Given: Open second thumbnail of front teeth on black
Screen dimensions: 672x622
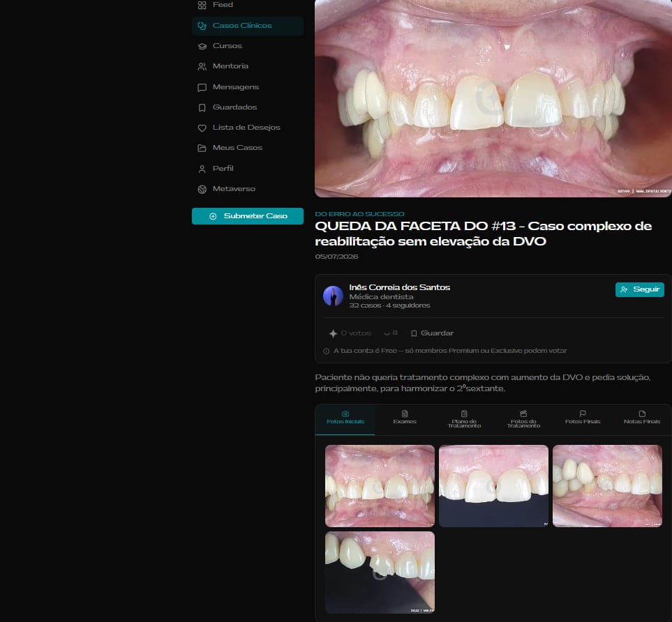Looking at the screenshot, I should tap(494, 486).
